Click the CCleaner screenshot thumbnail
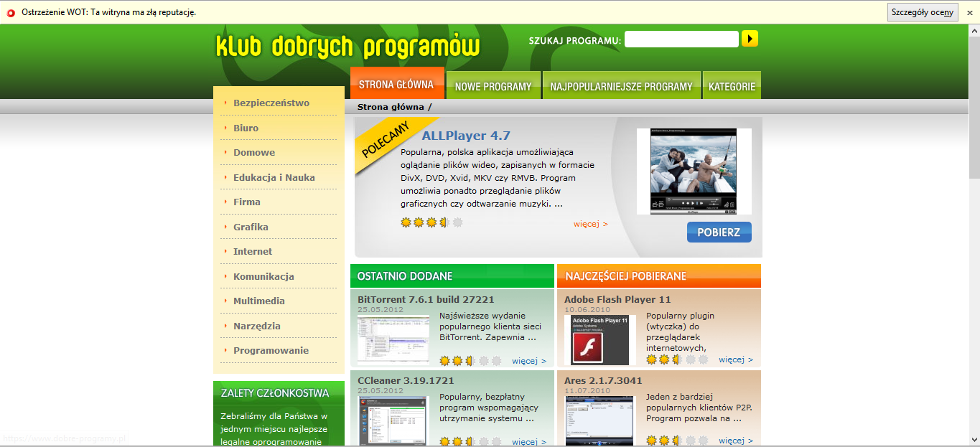Image resolution: width=980 pixels, height=447 pixels. tap(392, 420)
